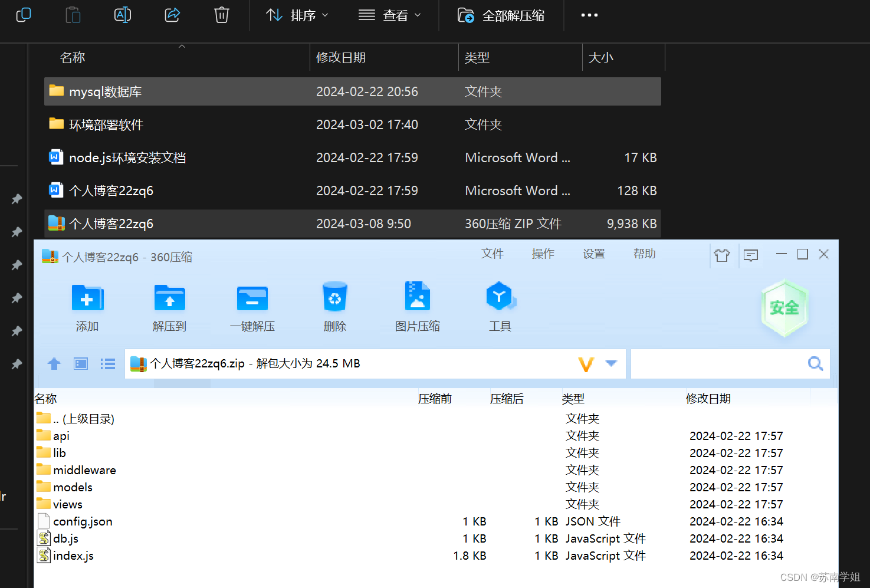Toggle list view in archive window
This screenshot has width=870, height=588.
[108, 364]
